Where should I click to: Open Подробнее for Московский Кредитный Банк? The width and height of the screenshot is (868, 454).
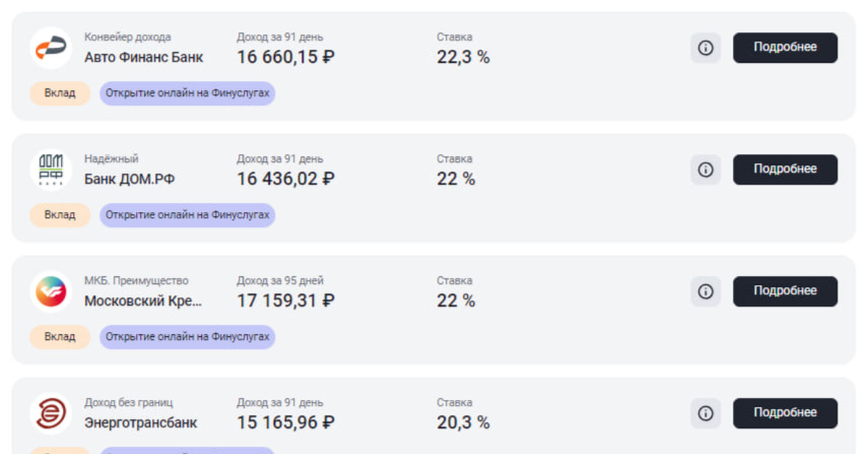pos(785,291)
